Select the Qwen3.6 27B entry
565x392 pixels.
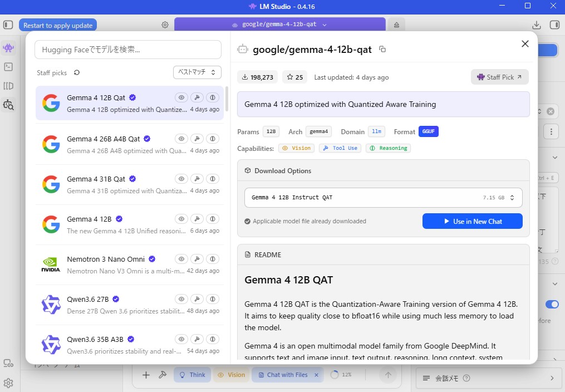129,305
